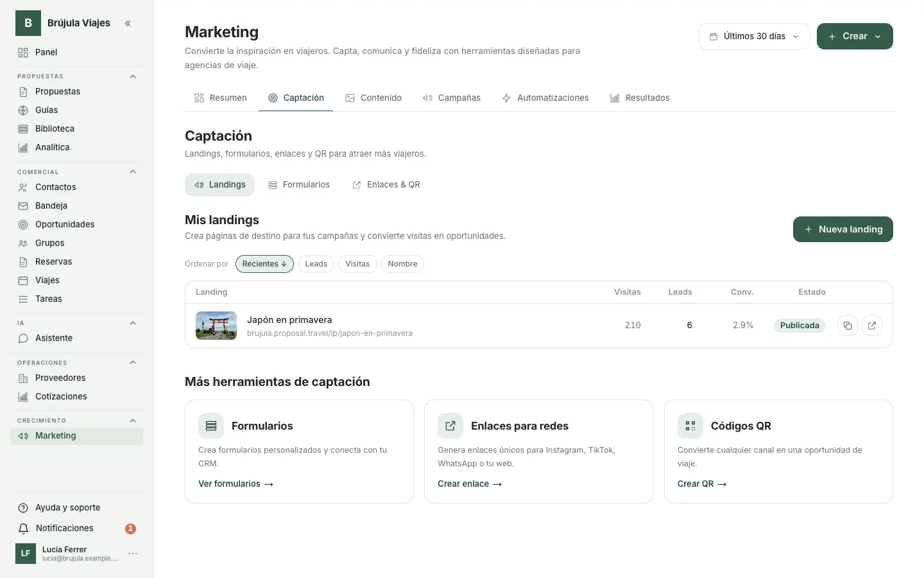This screenshot has height=578, width=924.
Task: Collapse the Crecimiento section
Action: point(133,421)
